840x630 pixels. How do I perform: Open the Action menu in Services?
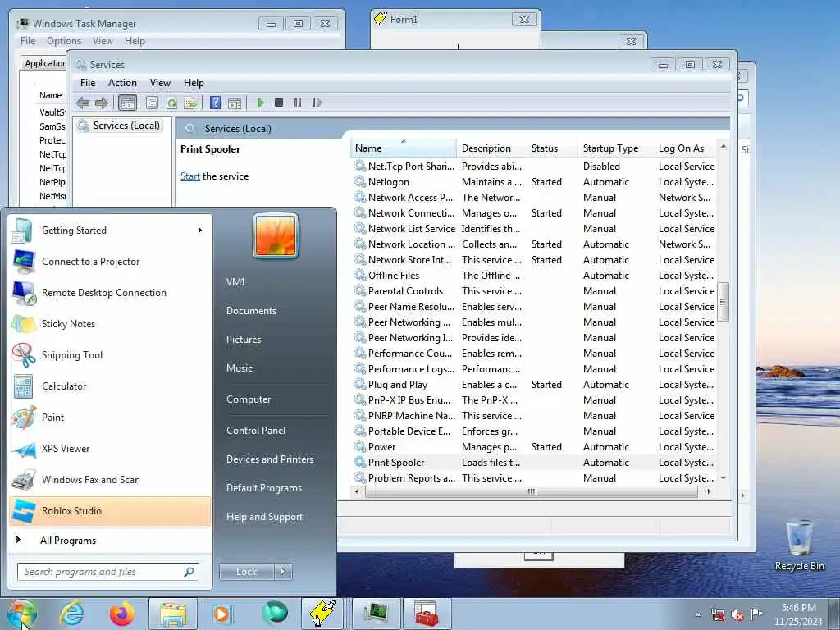pyautogui.click(x=122, y=83)
